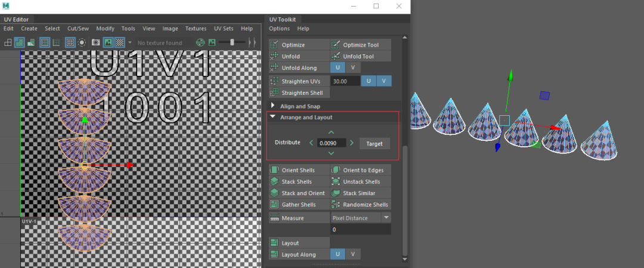Select U for Unfold Along

click(x=338, y=67)
